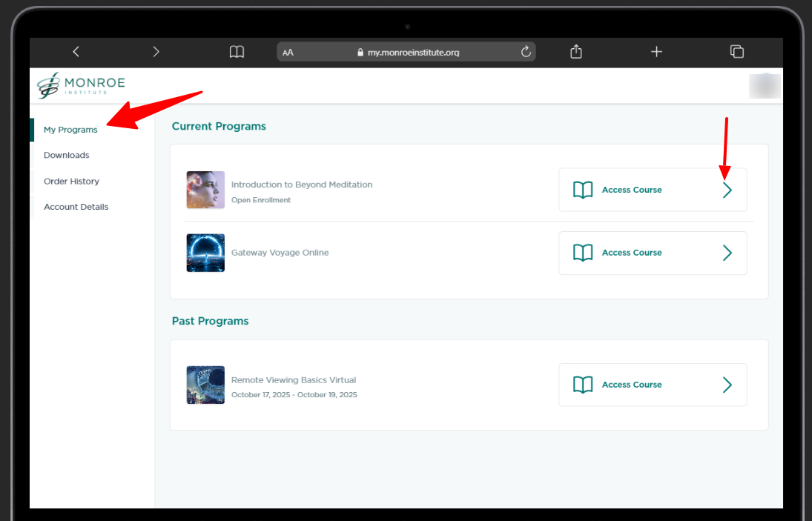Click the Current Programs heading
This screenshot has width=812, height=521.
(219, 127)
